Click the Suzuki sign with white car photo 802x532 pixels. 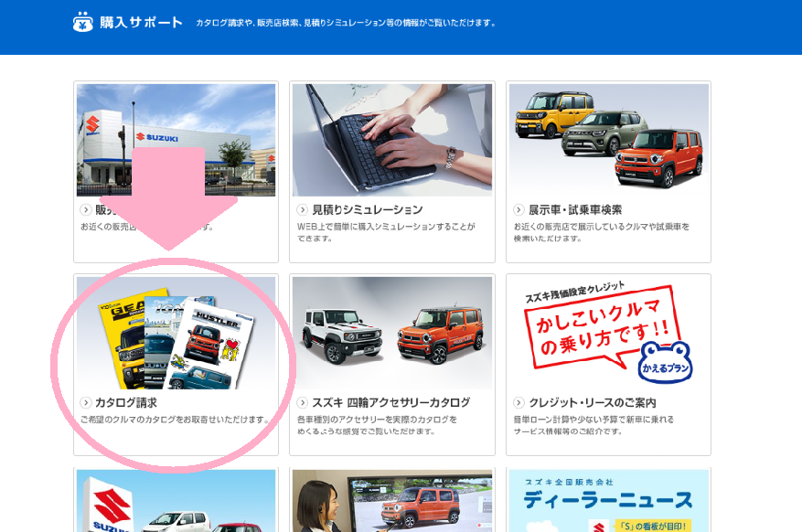[x=176, y=501]
